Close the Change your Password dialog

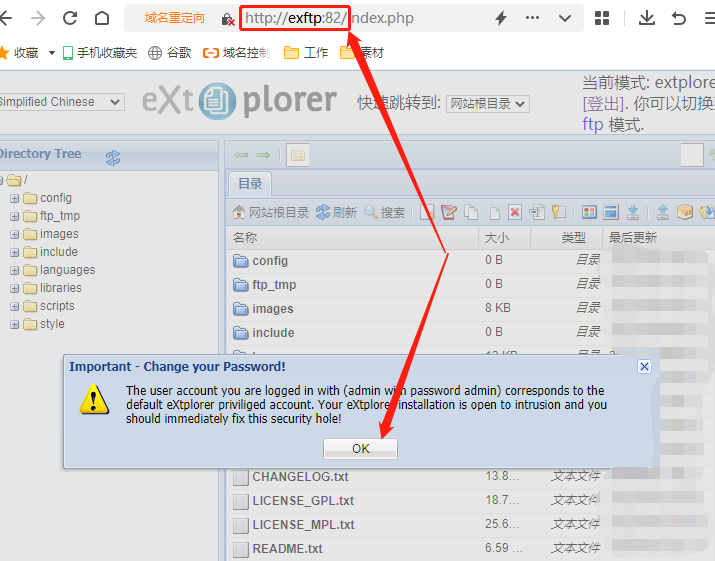(x=644, y=367)
